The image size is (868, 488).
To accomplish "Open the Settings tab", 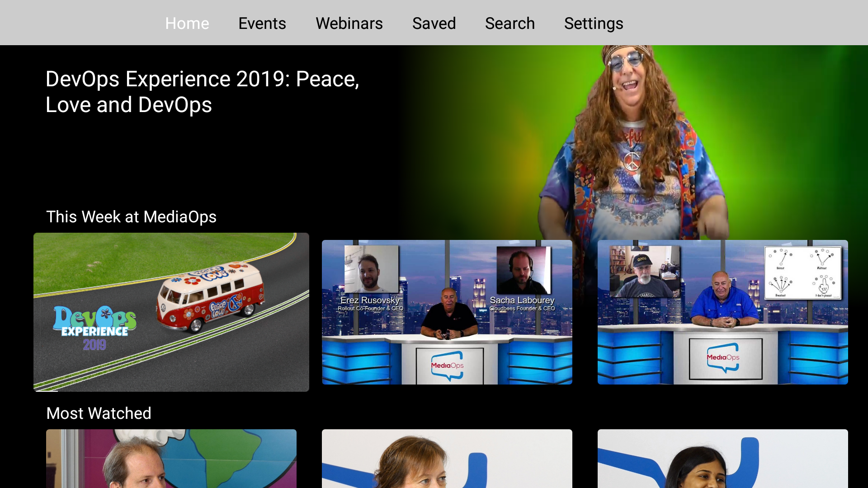I will click(594, 23).
